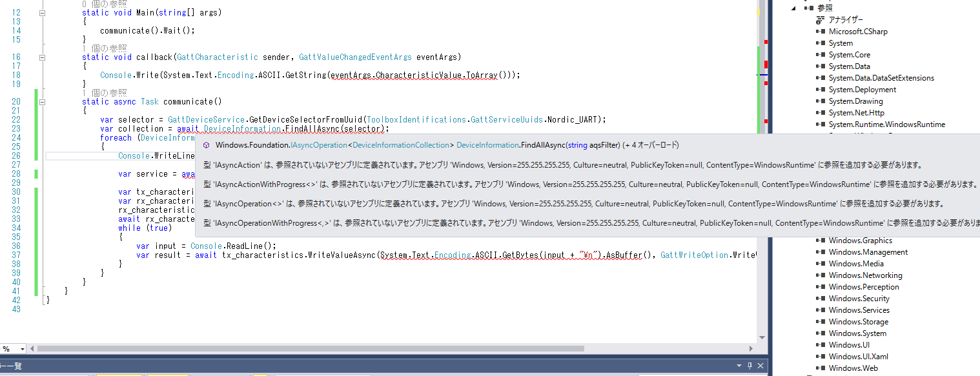
Task: Click the editor's horizontal scrollbar thumb
Action: pos(310,349)
